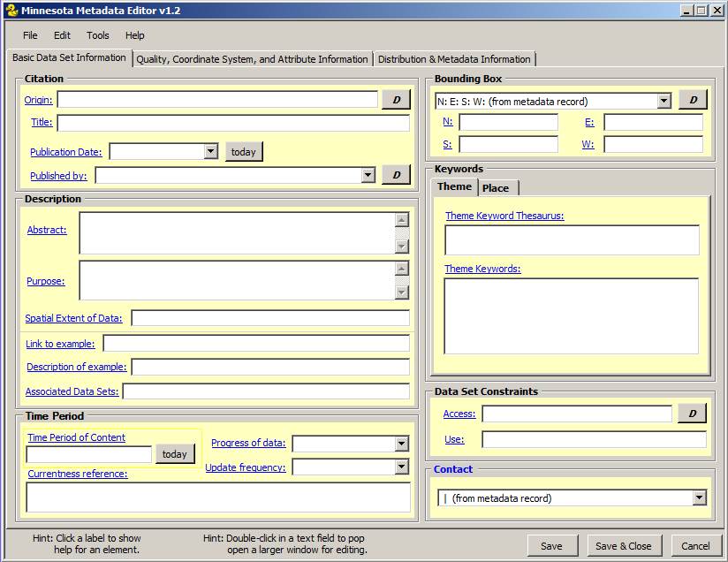Viewport: 728px width, 562px height.
Task: Click the Associated Data Sets label
Action: (72, 391)
